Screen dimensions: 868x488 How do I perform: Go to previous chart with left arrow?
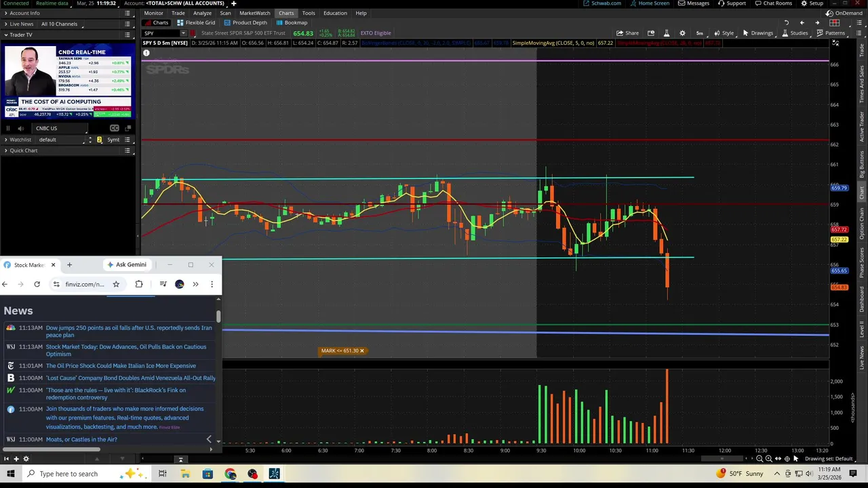point(802,23)
